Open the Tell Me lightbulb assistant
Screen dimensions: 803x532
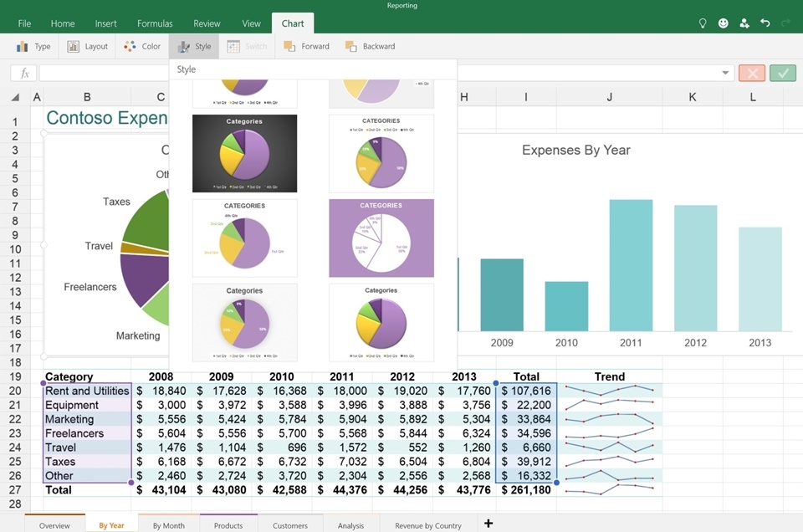click(x=703, y=23)
